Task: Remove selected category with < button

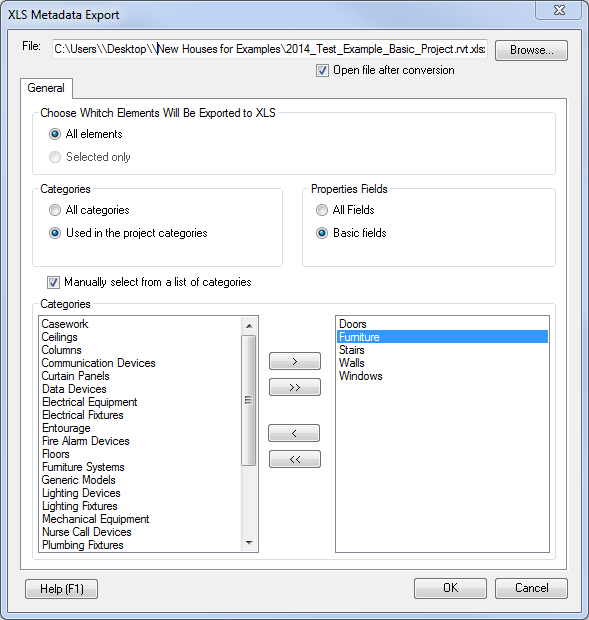Action: click(294, 433)
